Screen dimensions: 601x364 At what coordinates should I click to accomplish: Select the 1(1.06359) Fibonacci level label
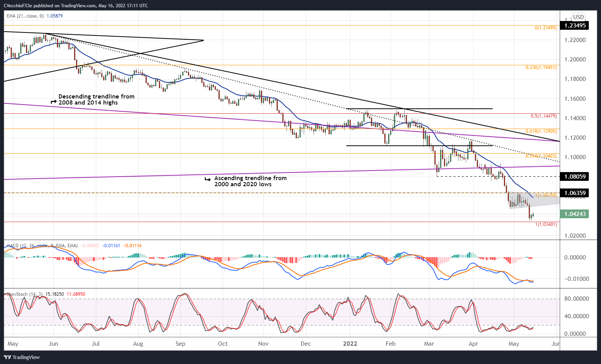tap(546, 195)
